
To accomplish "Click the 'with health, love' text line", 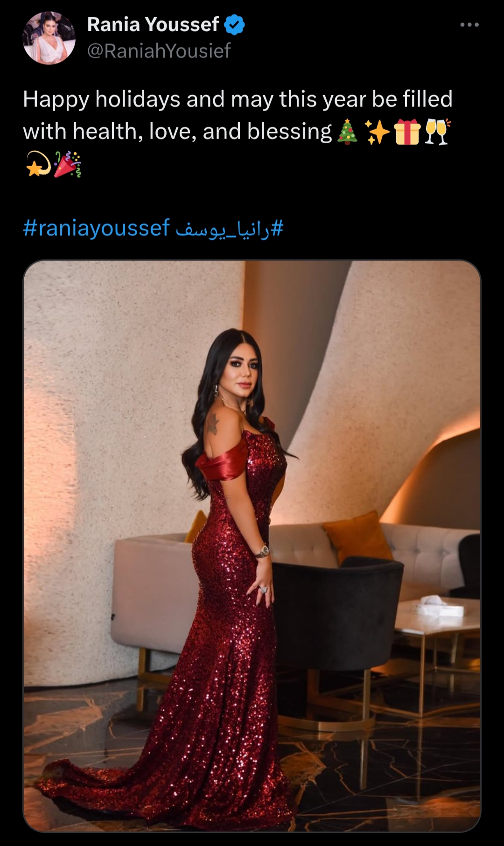I will coord(177,132).
